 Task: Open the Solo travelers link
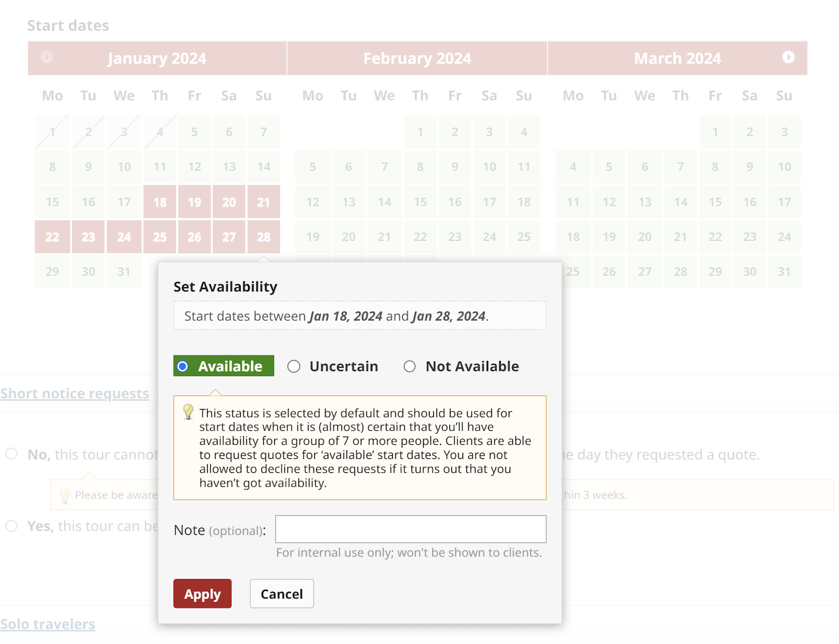click(48, 624)
